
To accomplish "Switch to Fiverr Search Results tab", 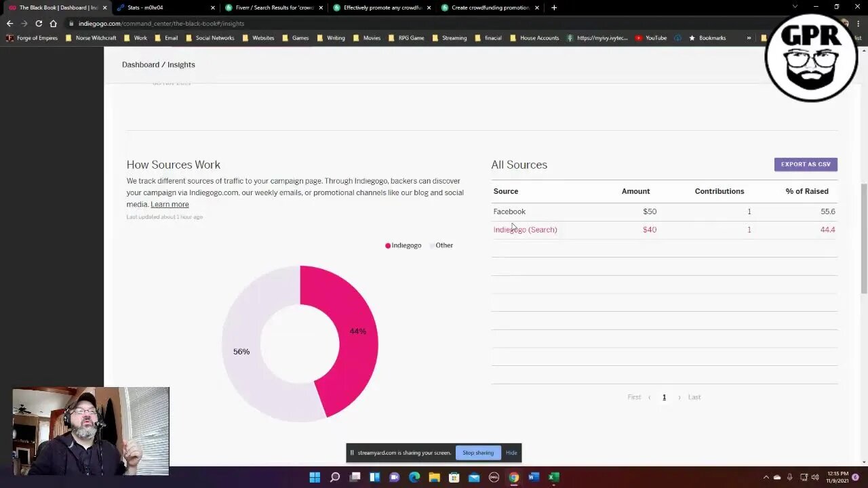I will coord(273,7).
